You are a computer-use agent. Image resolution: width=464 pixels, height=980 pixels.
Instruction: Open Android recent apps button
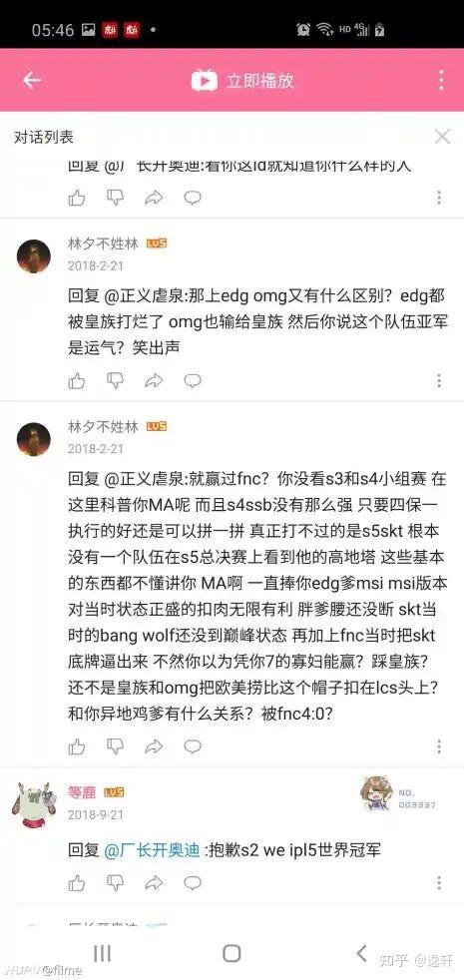pos(102,953)
